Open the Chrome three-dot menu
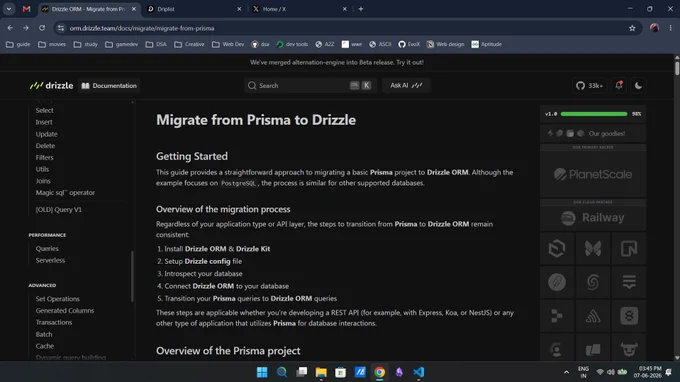The width and height of the screenshot is (680, 382). click(x=670, y=28)
